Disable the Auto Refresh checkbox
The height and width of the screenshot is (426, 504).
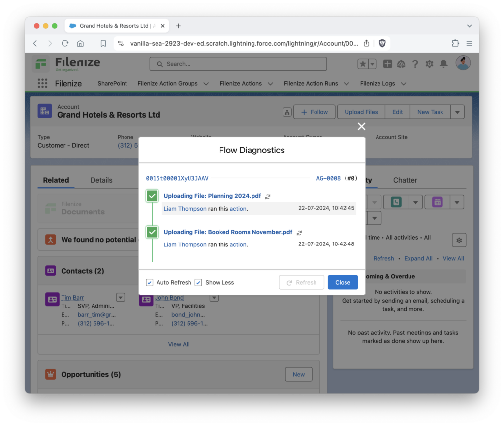pyautogui.click(x=149, y=282)
